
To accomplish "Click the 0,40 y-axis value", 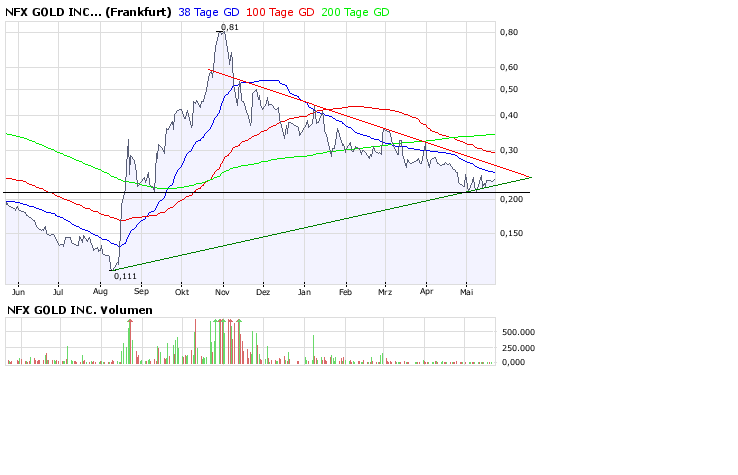I will coord(509,115).
